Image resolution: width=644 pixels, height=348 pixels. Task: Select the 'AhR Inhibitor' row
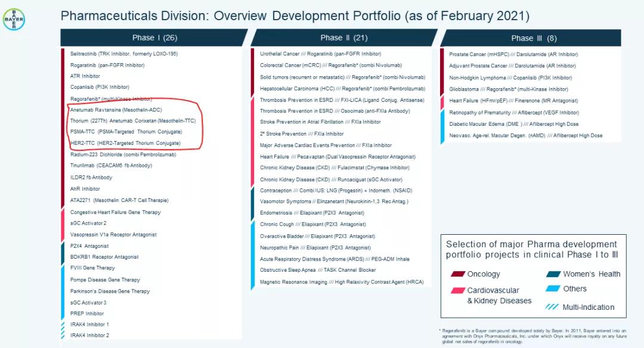click(85, 189)
